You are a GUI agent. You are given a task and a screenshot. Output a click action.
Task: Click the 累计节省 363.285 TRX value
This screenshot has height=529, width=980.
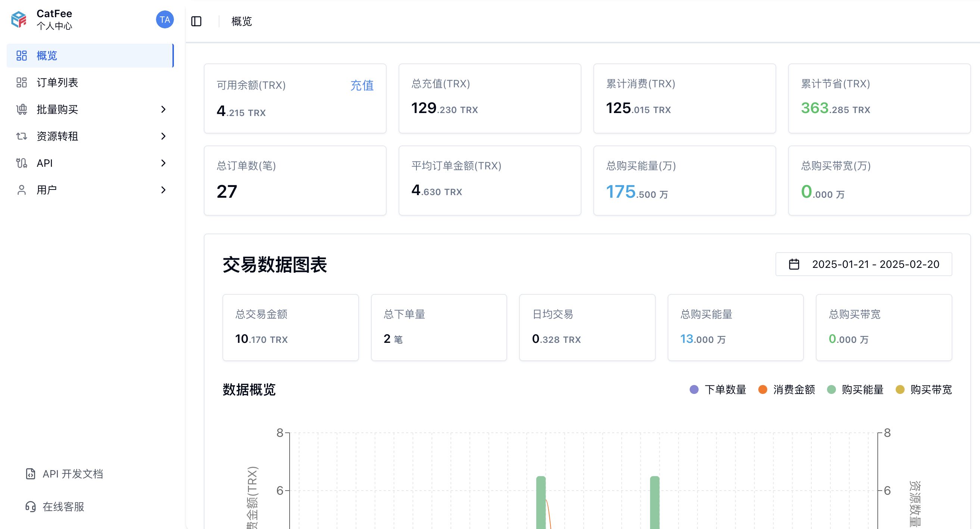(x=836, y=109)
